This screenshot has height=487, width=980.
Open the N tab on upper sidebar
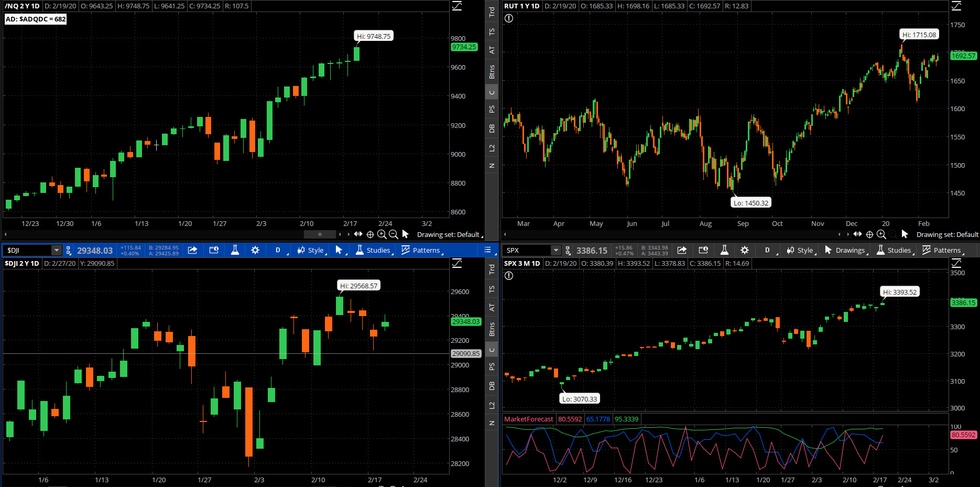point(492,166)
